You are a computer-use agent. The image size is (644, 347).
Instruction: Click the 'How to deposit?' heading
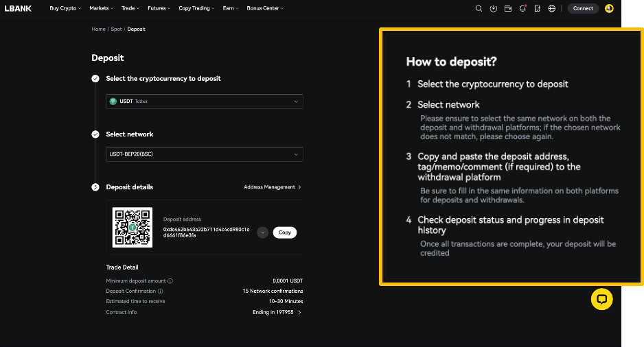click(x=451, y=62)
